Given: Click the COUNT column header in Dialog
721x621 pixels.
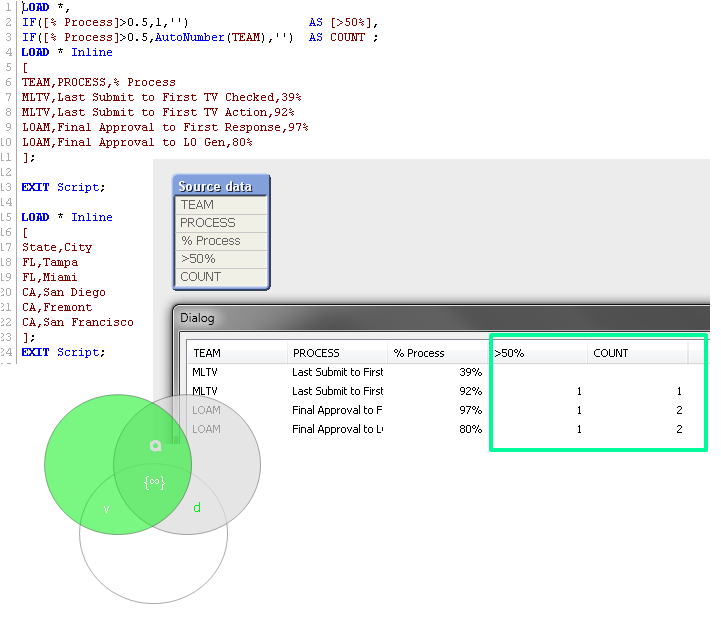Looking at the screenshot, I should (x=637, y=353).
